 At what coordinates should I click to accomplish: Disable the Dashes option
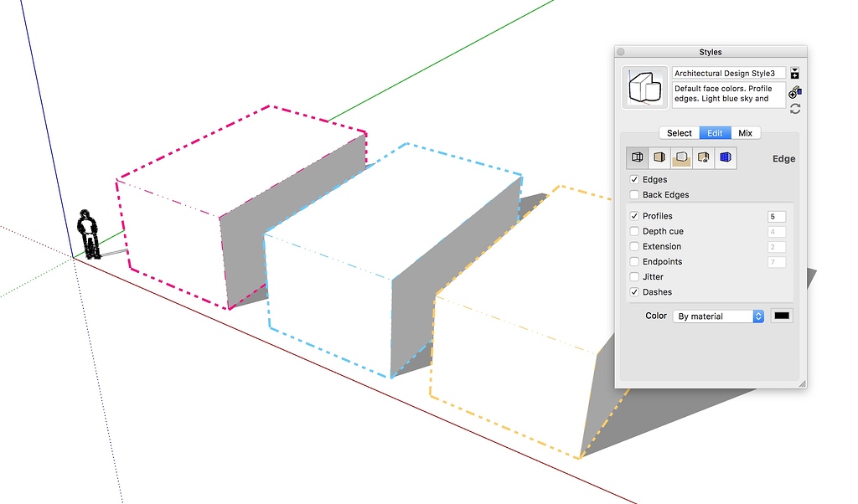(634, 291)
